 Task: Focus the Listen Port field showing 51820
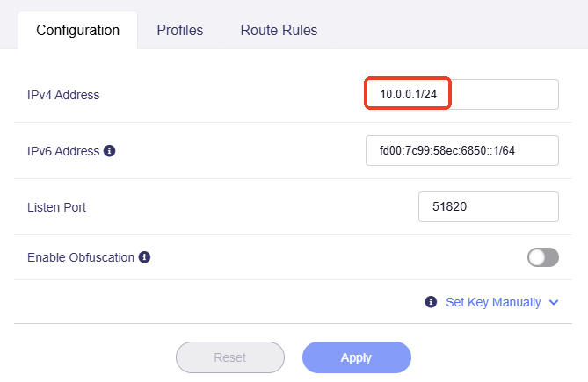point(489,207)
